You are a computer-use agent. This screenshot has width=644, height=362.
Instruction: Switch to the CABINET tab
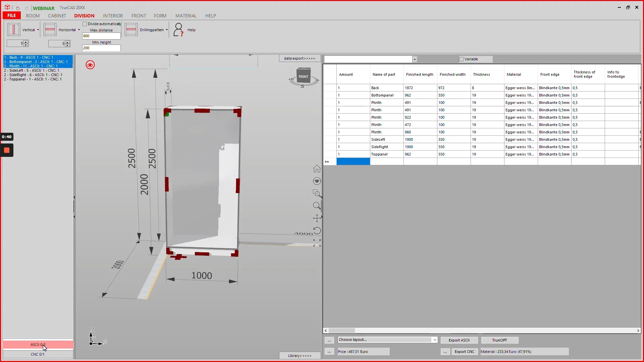[x=57, y=16]
